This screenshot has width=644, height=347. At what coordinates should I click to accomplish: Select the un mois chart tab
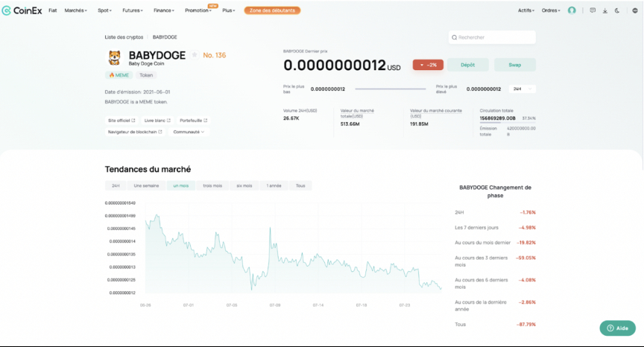point(180,186)
